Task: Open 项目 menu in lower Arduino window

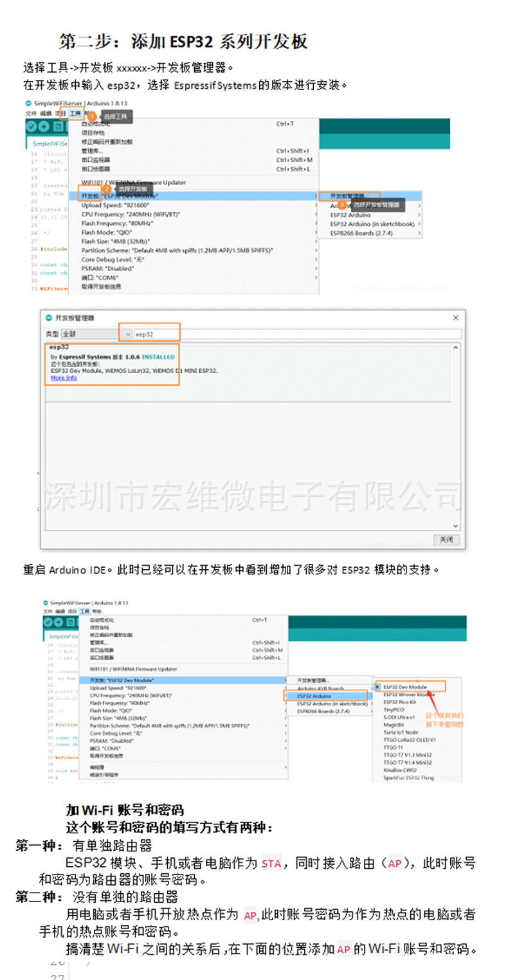Action: pyautogui.click(x=73, y=611)
